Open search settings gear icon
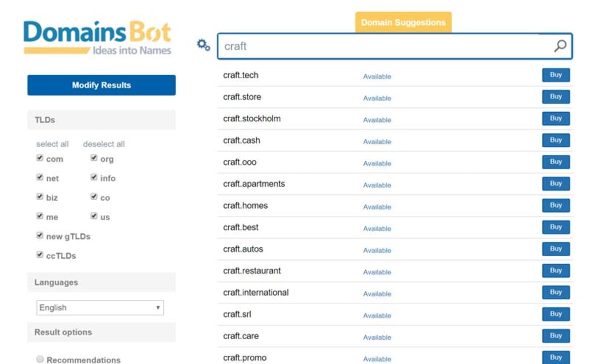The width and height of the screenshot is (607, 364). [203, 45]
